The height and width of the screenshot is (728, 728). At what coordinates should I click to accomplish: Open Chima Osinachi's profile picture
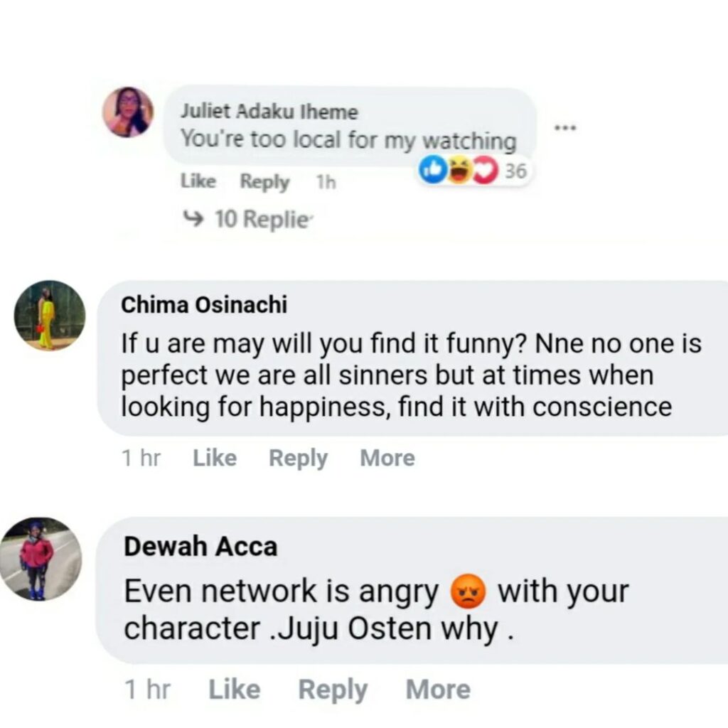[50, 316]
